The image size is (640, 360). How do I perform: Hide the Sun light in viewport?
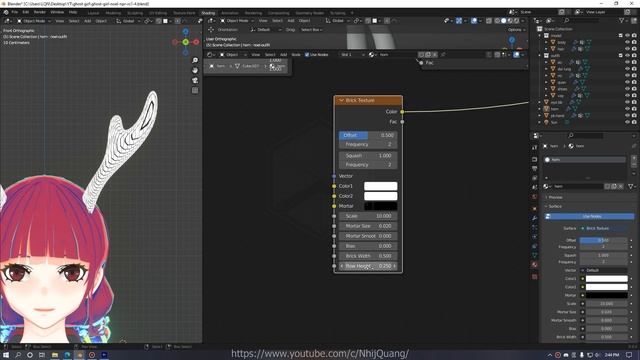coord(627,122)
